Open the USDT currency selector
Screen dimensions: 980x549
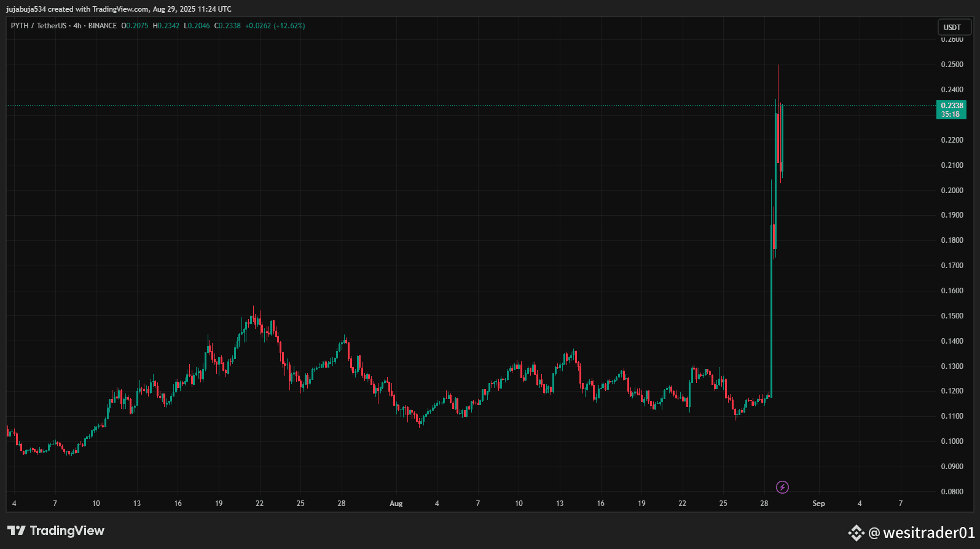(954, 27)
